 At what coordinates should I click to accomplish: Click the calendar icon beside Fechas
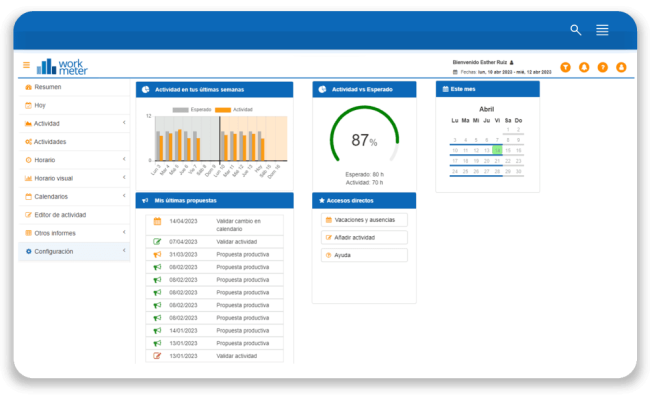455,72
